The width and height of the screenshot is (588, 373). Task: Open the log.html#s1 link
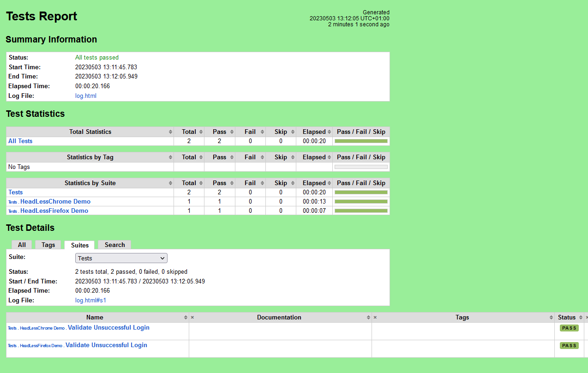click(x=90, y=301)
